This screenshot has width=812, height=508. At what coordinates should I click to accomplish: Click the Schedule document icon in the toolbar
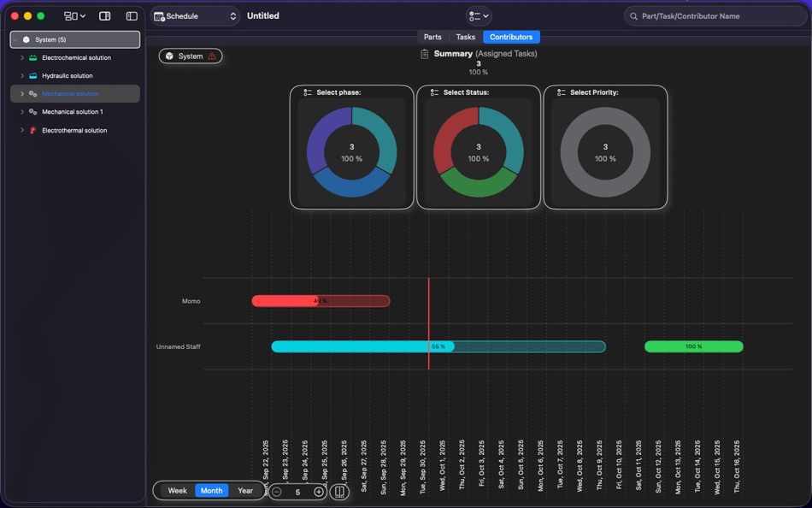pyautogui.click(x=158, y=15)
